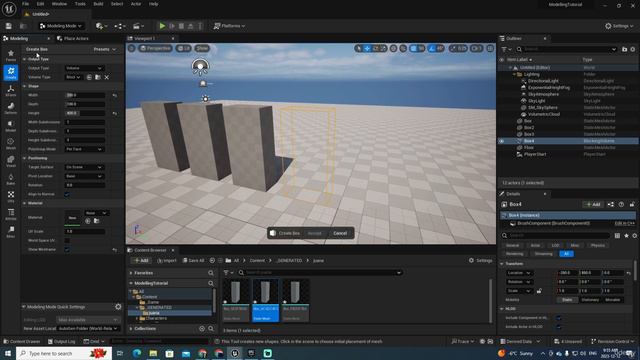Select the LOD filter in Details

[x=555, y=245]
